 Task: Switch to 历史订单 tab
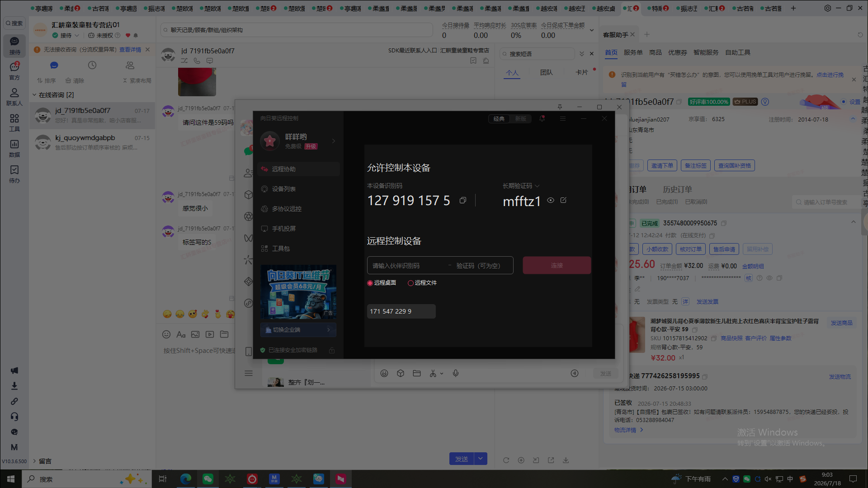pyautogui.click(x=678, y=189)
